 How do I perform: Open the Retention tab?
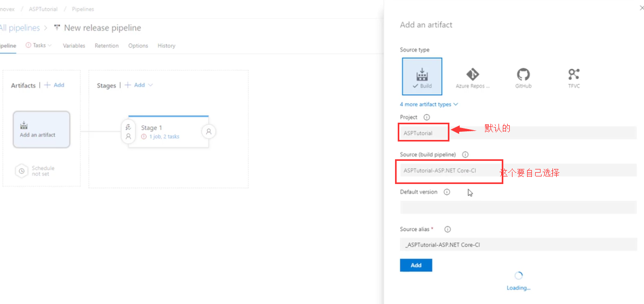click(x=107, y=46)
